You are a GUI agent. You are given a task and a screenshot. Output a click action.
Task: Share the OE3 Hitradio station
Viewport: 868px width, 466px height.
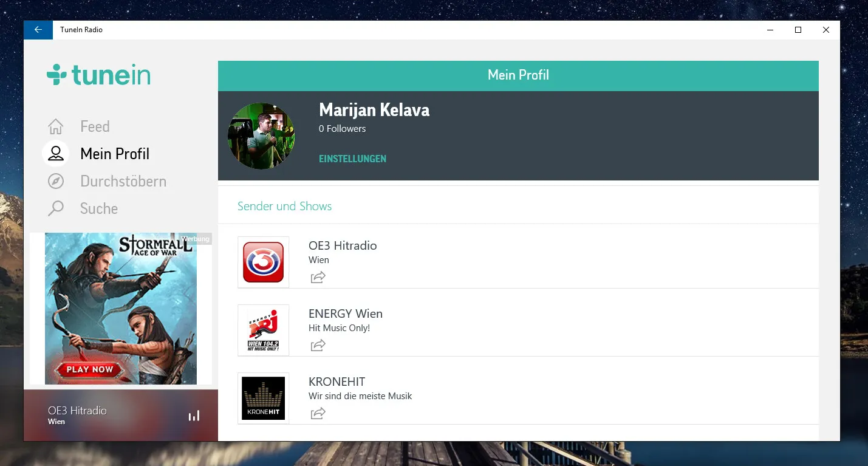tap(318, 278)
